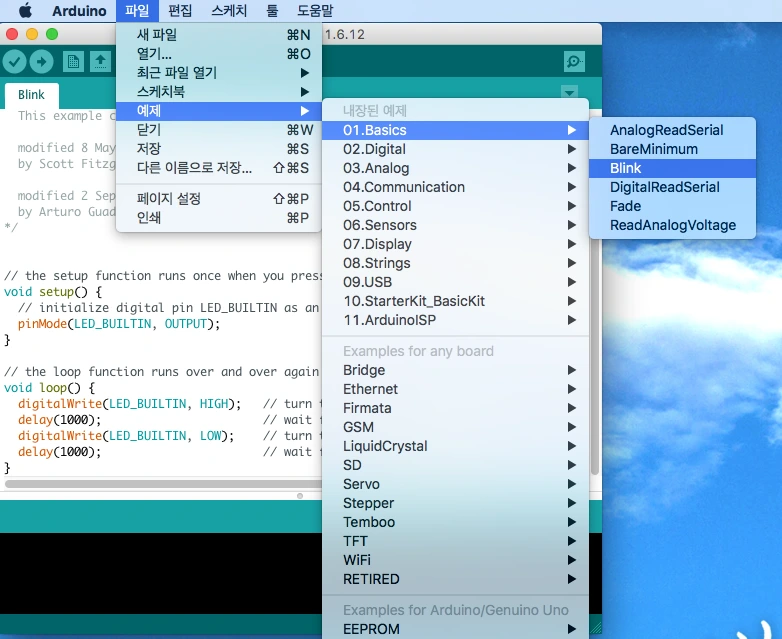Expand the 스케치북 submenu
The image size is (782, 639).
pyautogui.click(x=219, y=92)
